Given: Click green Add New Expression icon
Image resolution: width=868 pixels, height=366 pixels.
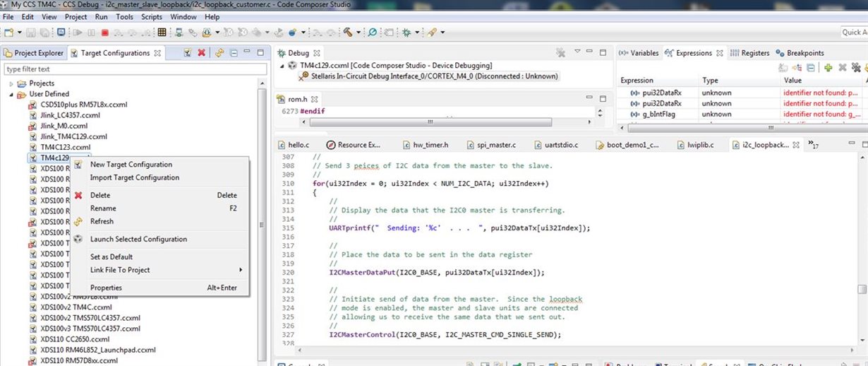Looking at the screenshot, I should pyautogui.click(x=828, y=67).
